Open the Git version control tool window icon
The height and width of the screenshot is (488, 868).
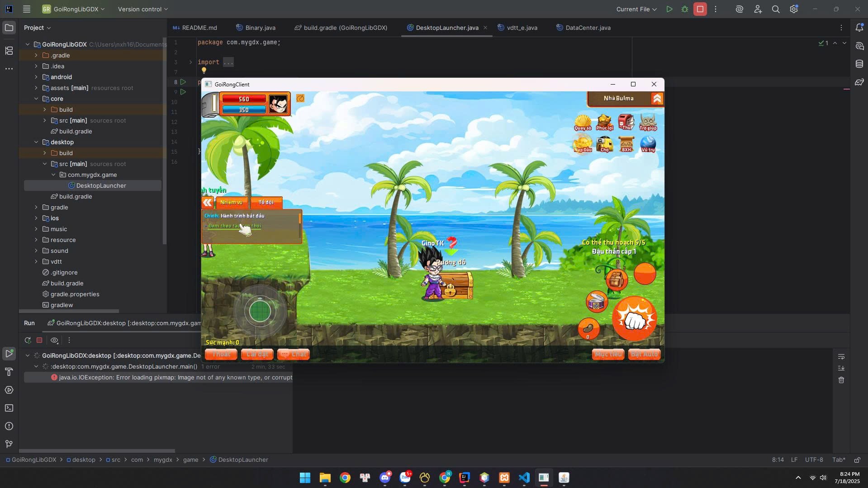[9, 444]
